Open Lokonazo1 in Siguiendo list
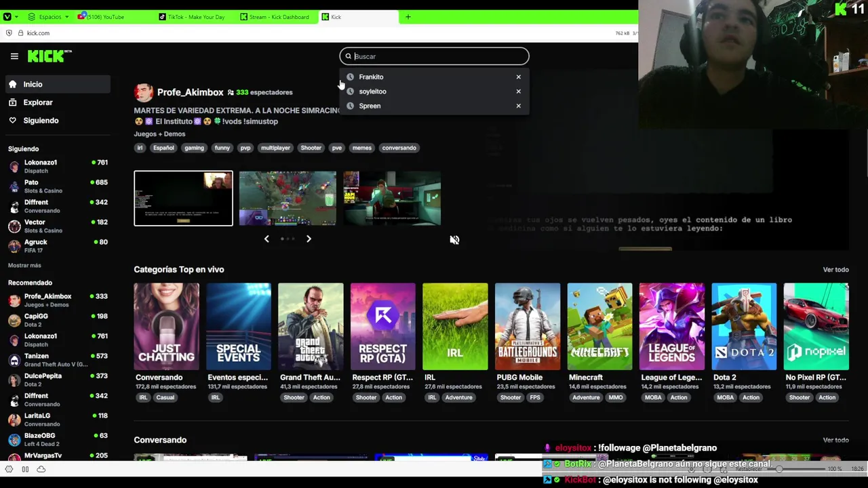 click(x=58, y=166)
